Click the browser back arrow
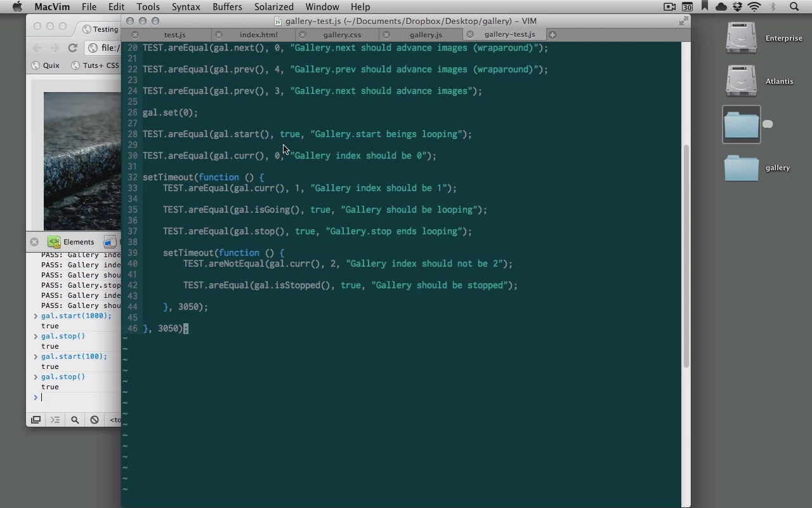812x508 pixels. click(x=37, y=48)
